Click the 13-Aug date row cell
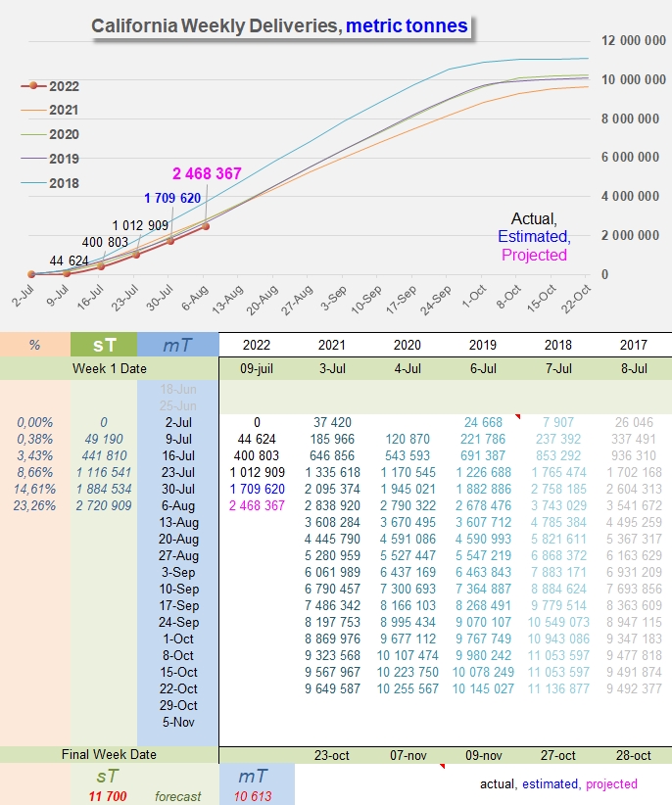Image resolution: width=672 pixels, height=805 pixels. pos(178,523)
